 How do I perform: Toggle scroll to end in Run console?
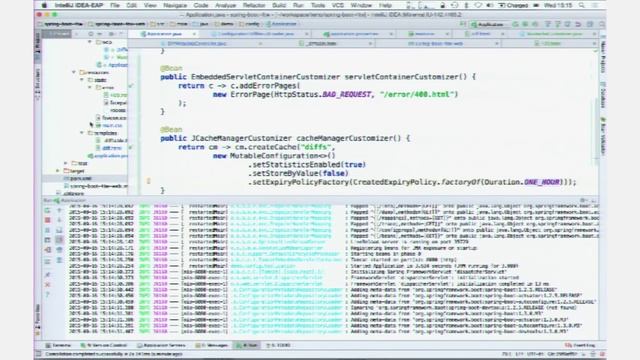(59, 240)
